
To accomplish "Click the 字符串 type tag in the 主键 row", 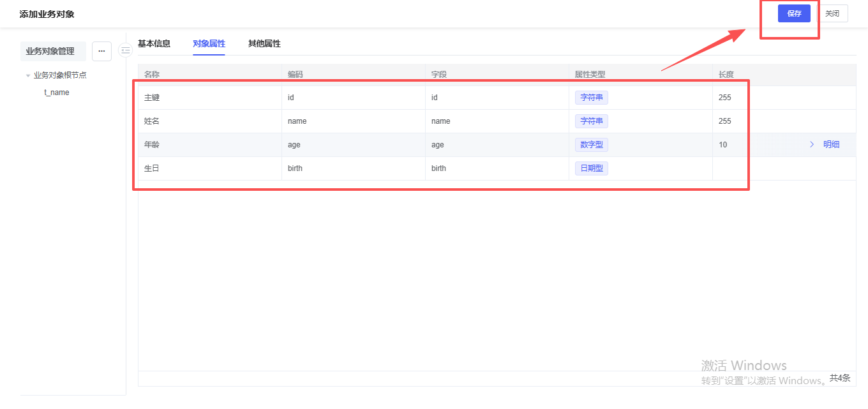I will click(591, 98).
